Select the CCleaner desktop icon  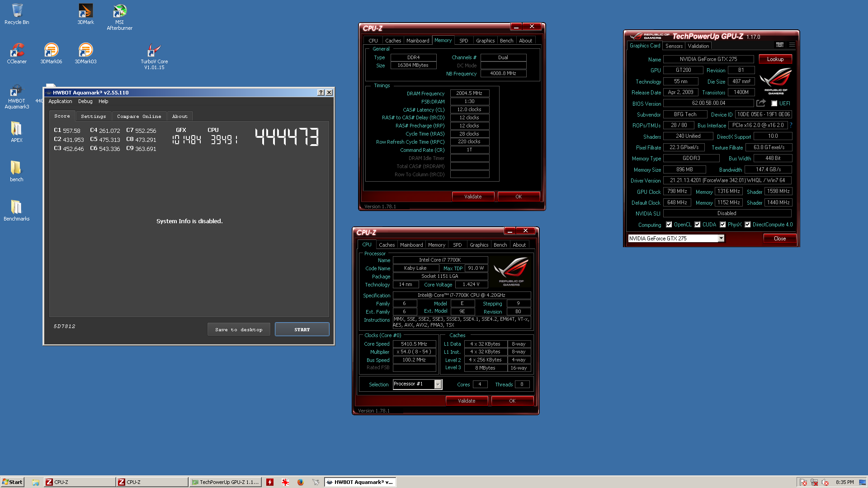pos(17,53)
